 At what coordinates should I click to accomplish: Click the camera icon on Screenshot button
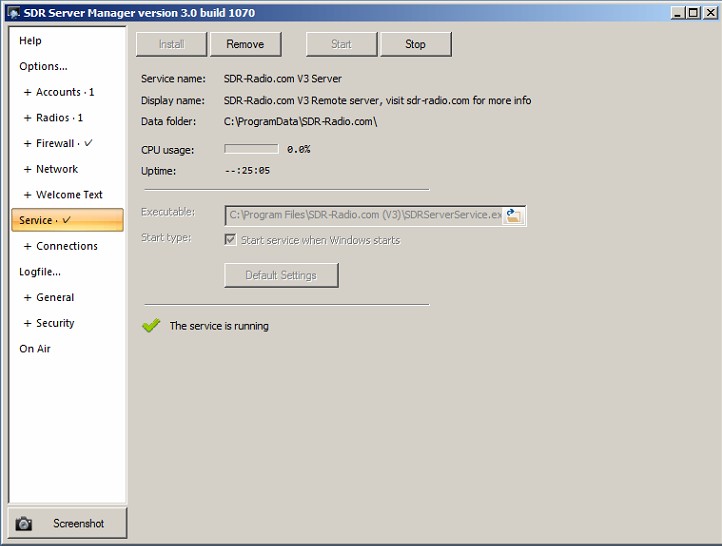click(x=23, y=523)
